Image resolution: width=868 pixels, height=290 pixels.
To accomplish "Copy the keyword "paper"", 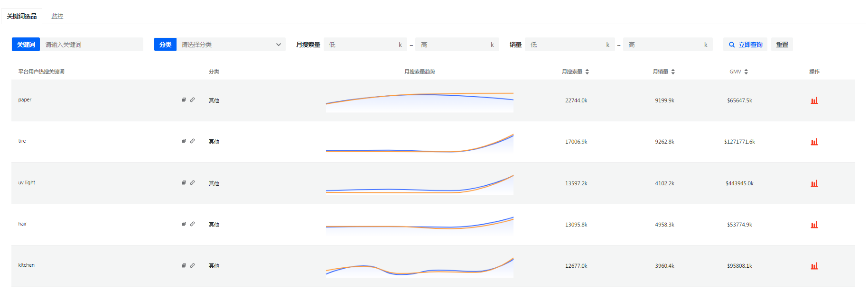I will pyautogui.click(x=184, y=100).
